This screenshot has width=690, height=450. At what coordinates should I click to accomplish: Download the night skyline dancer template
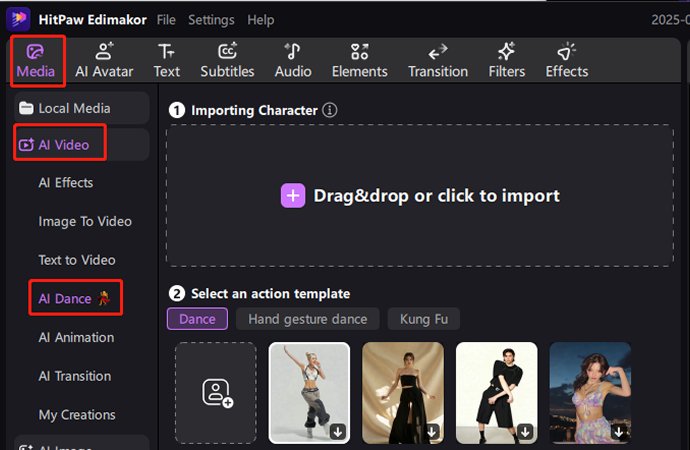tap(619, 432)
